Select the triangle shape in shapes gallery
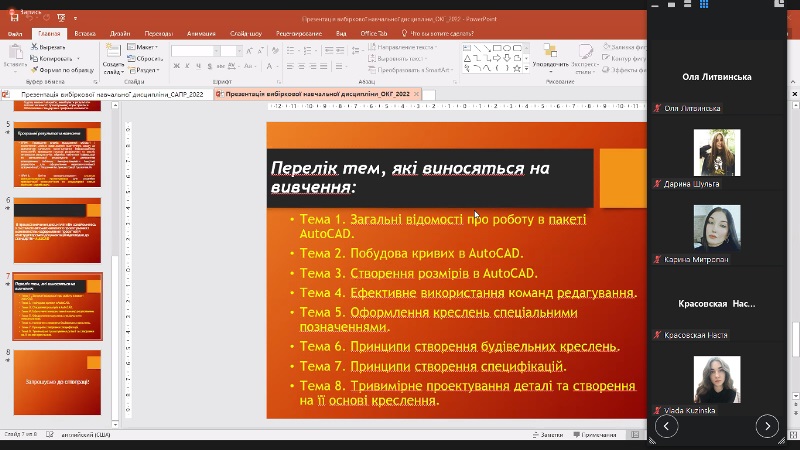 467,58
